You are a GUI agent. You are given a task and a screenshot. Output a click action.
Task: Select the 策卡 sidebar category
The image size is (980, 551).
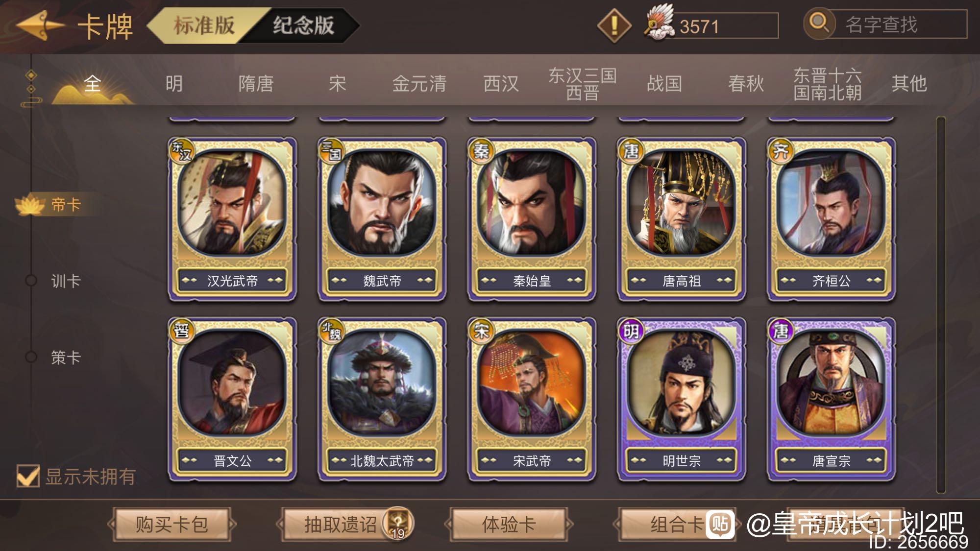pos(65,357)
